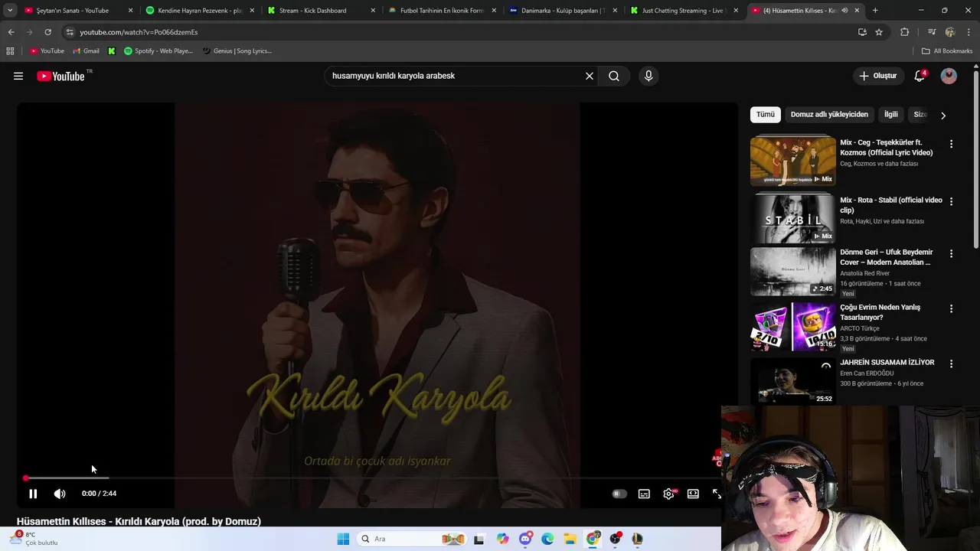Switch to Futbol Tarihinin En İkonik tab
Viewport: 980px width, 551px height.
pos(442,11)
